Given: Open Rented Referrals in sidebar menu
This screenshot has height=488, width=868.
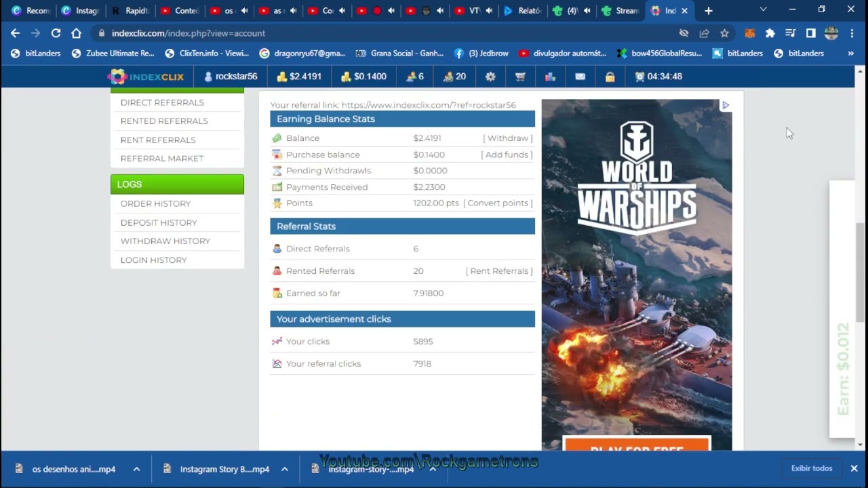Looking at the screenshot, I should click(164, 121).
